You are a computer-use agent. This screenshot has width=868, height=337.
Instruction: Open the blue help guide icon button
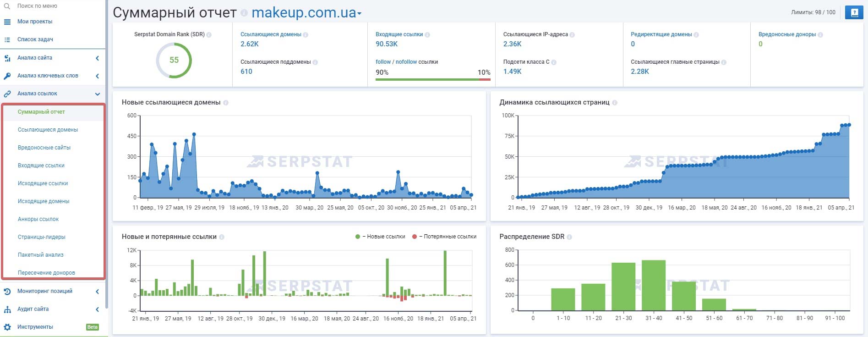point(854,12)
